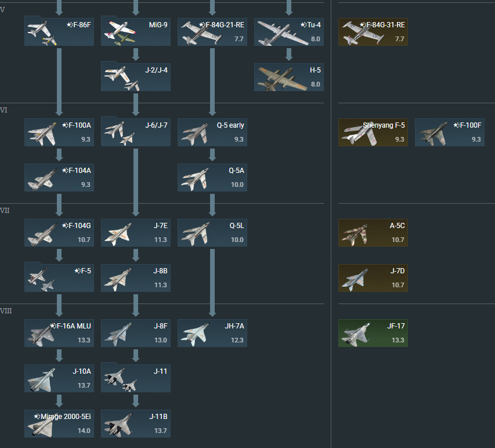The width and height of the screenshot is (495, 448).
Task: Expand the F-86F aircraft group folder
Action: coord(59,31)
